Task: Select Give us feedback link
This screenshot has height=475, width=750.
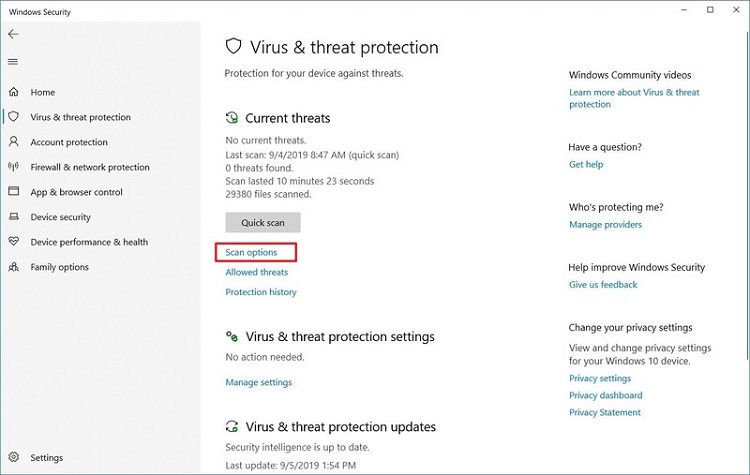Action: tap(603, 284)
